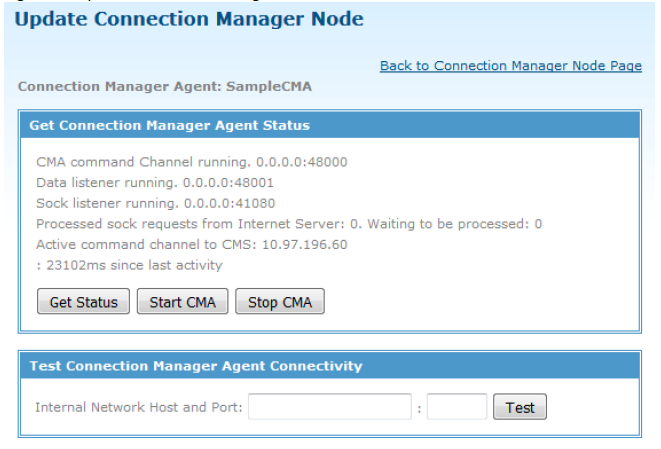Open Back to Connection Manager Node Page link
The height and width of the screenshot is (449, 661).
tap(511, 66)
